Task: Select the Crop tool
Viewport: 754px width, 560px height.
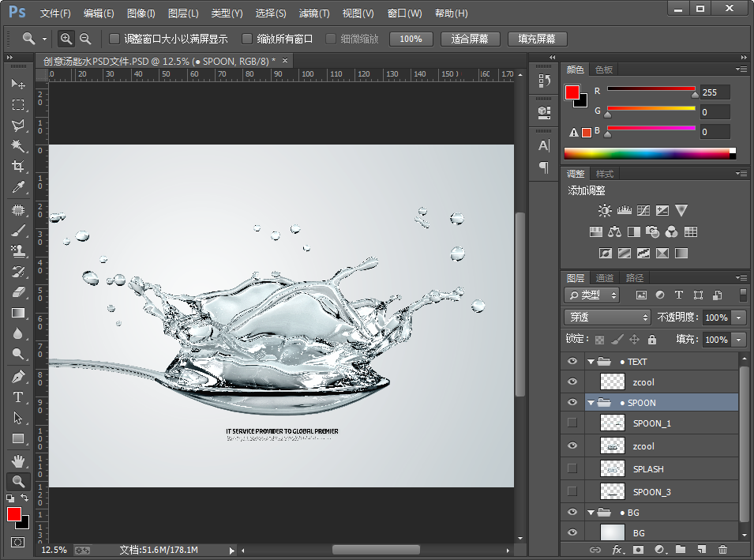Action: point(18,167)
